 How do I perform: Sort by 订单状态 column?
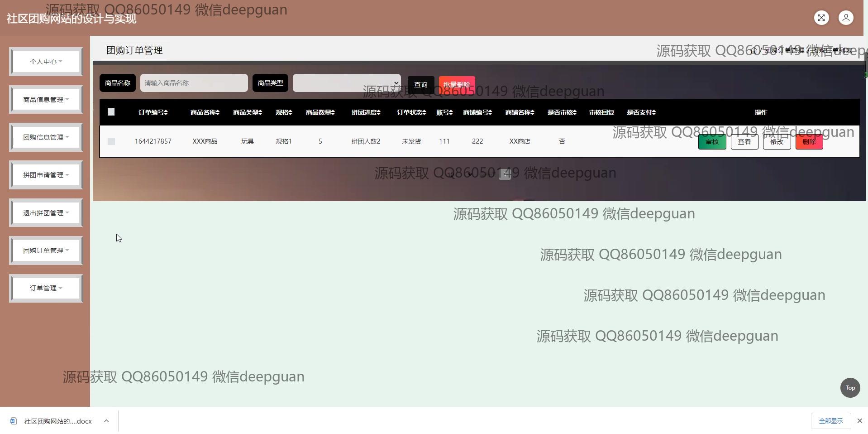point(411,112)
